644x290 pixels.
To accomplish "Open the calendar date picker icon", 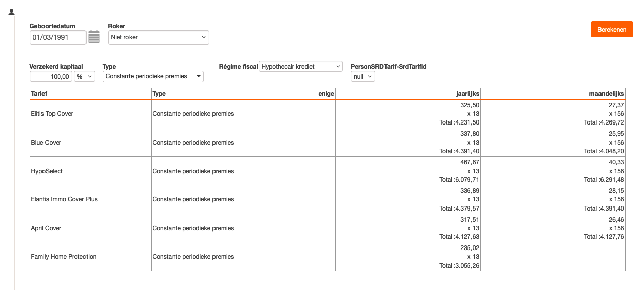I will (x=94, y=37).
